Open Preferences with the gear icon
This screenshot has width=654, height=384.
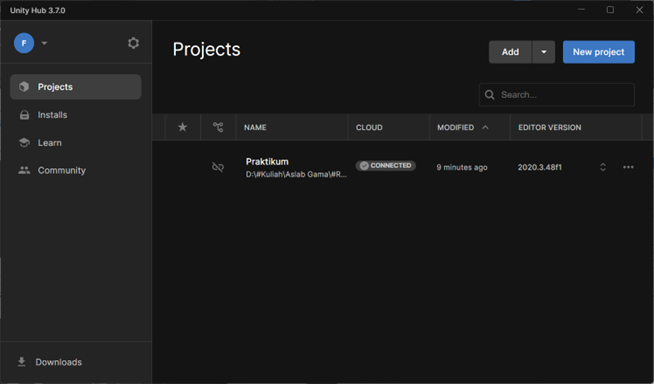point(133,43)
